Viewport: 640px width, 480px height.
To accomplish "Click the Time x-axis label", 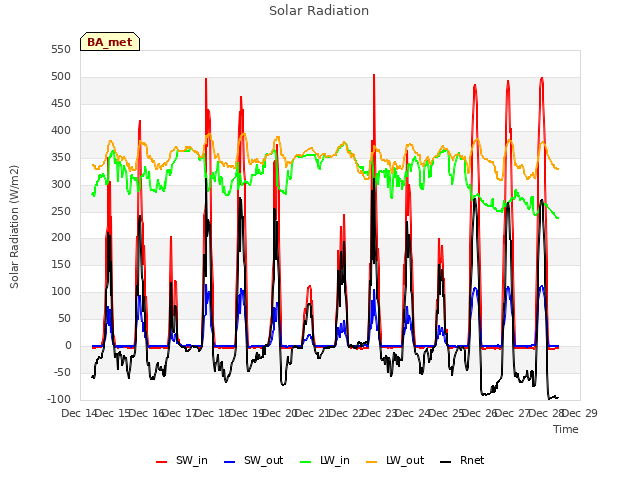I will [566, 429].
